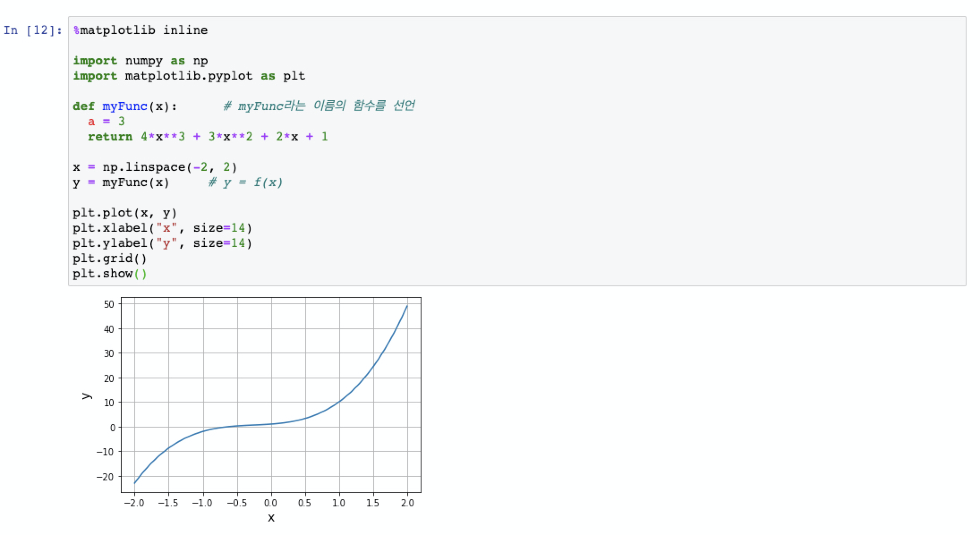Place cursor on plt.plot(x, y) line
The image size is (980, 535).
point(125,212)
